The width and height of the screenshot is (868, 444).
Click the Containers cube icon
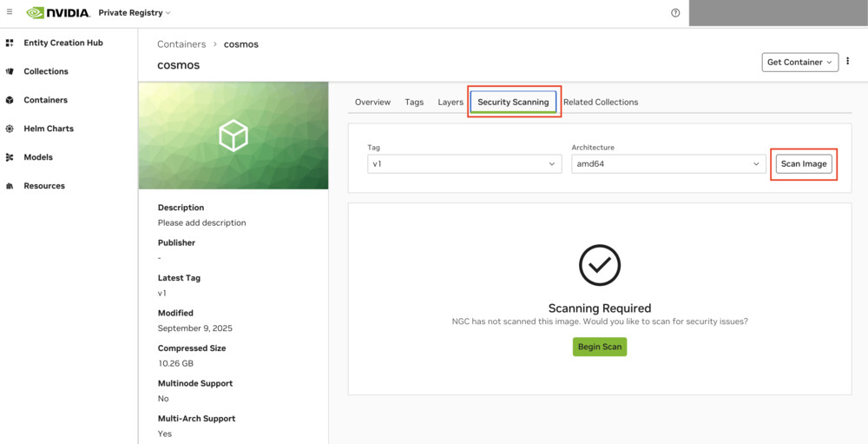10,100
